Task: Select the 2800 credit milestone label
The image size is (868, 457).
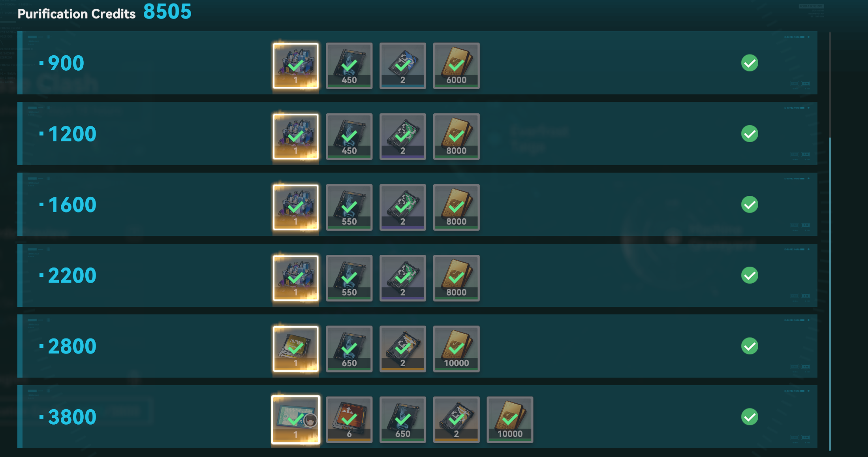Action: coord(72,346)
